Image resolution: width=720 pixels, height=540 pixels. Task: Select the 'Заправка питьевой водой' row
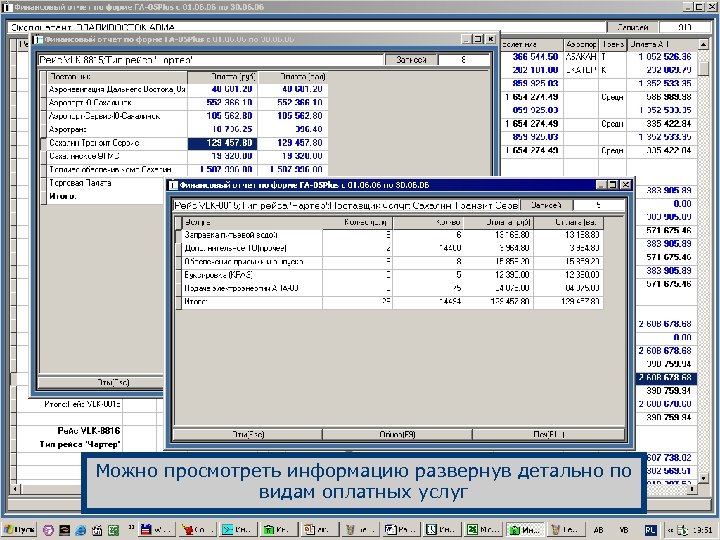point(389,235)
